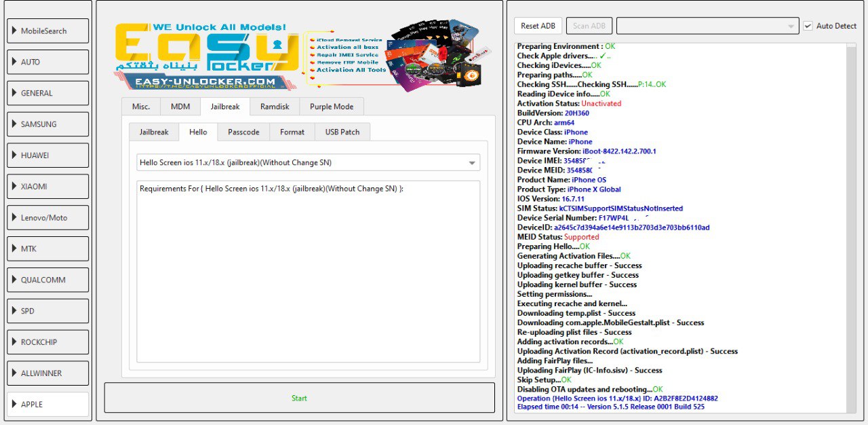Screen dimensions: 868x425
Task: Click the 'Uploading kernel buffer - Success' line
Action: tap(577, 284)
